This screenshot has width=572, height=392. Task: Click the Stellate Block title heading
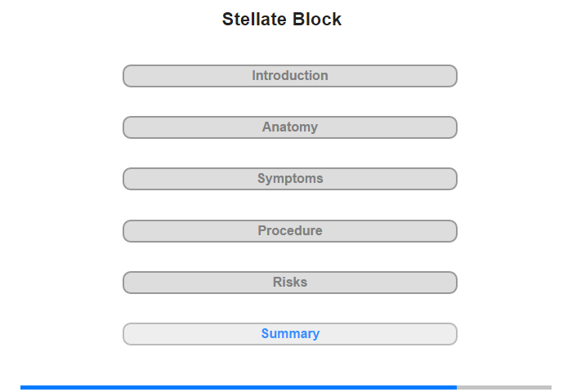point(282,20)
